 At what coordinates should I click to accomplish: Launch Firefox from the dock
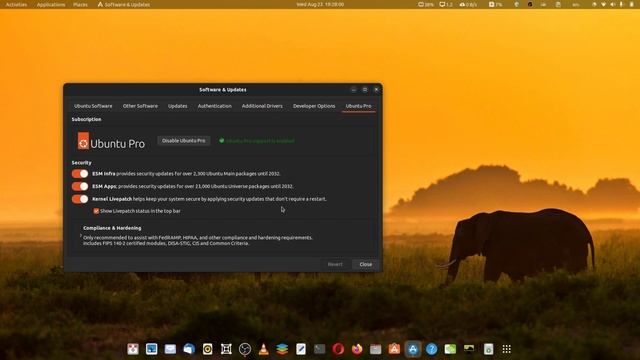357,349
